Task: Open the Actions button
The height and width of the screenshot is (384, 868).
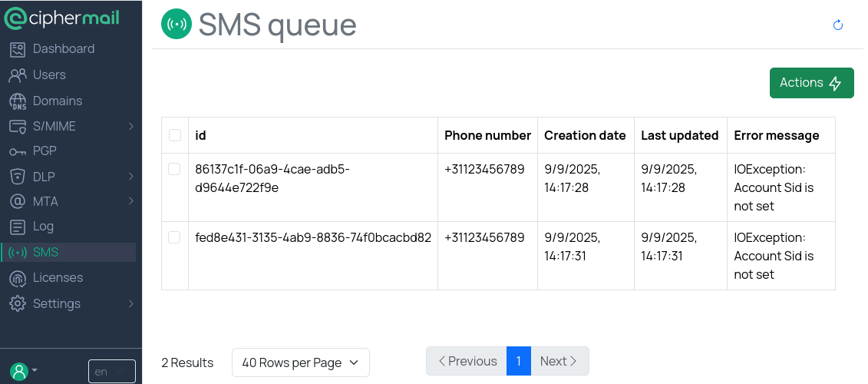Action: [x=811, y=83]
